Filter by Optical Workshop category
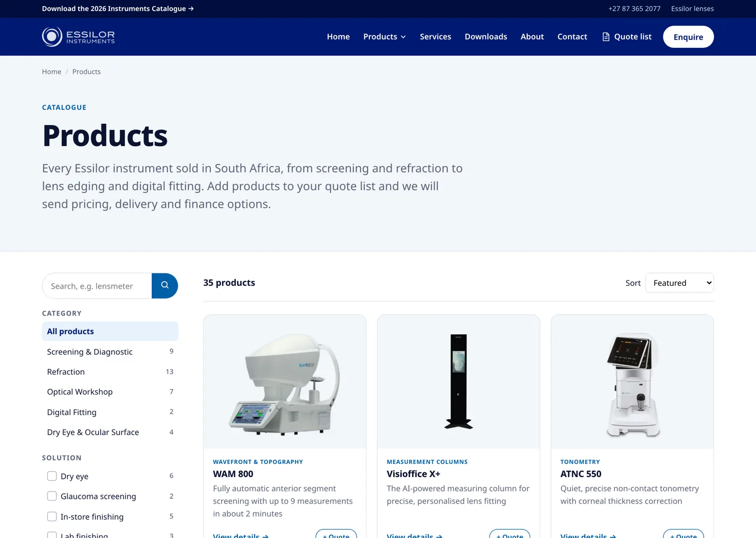756x538 pixels. [x=110, y=392]
